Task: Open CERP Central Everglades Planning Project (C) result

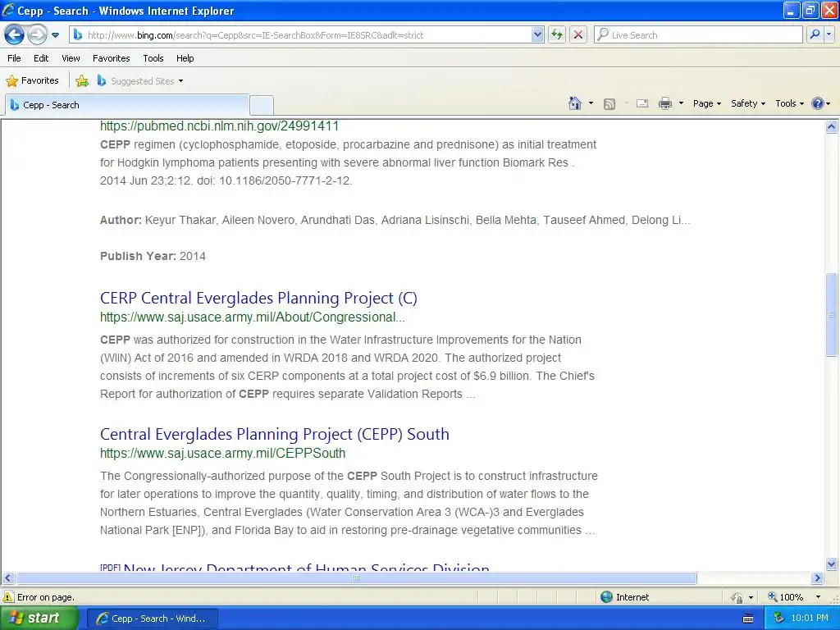Action: point(258,298)
